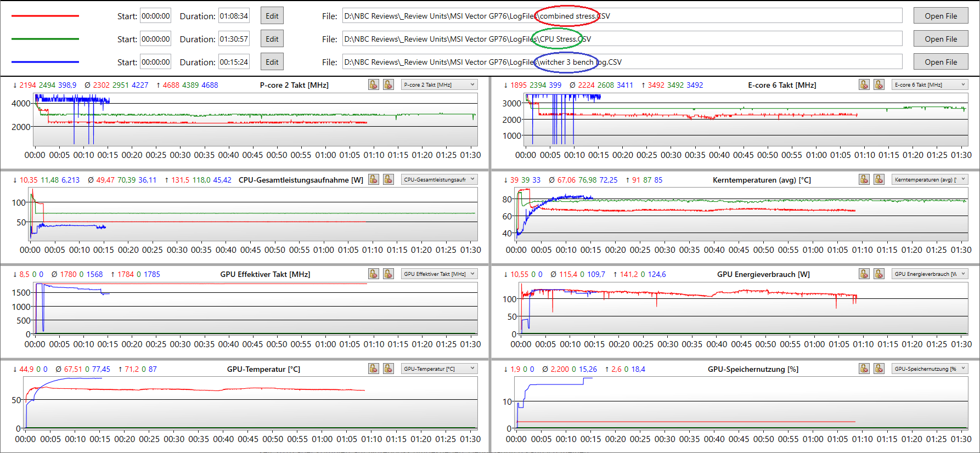Click right lock icon on E-core 6 Takt chart

click(x=878, y=85)
